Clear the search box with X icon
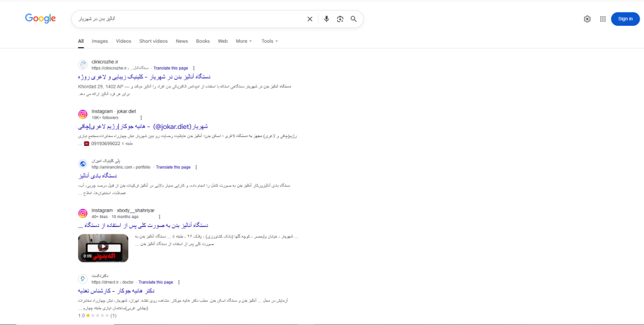644x325 pixels. click(310, 19)
